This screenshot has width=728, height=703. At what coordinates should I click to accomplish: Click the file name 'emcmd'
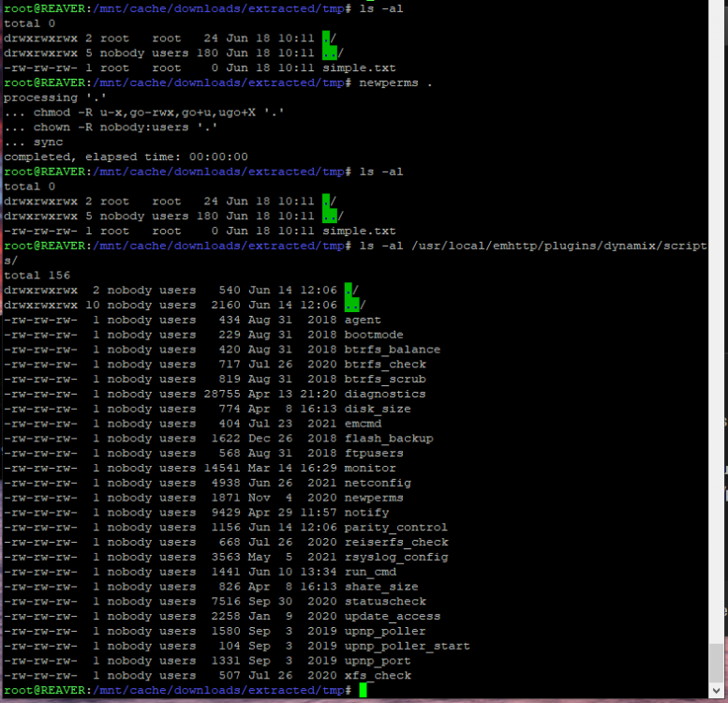tap(363, 424)
